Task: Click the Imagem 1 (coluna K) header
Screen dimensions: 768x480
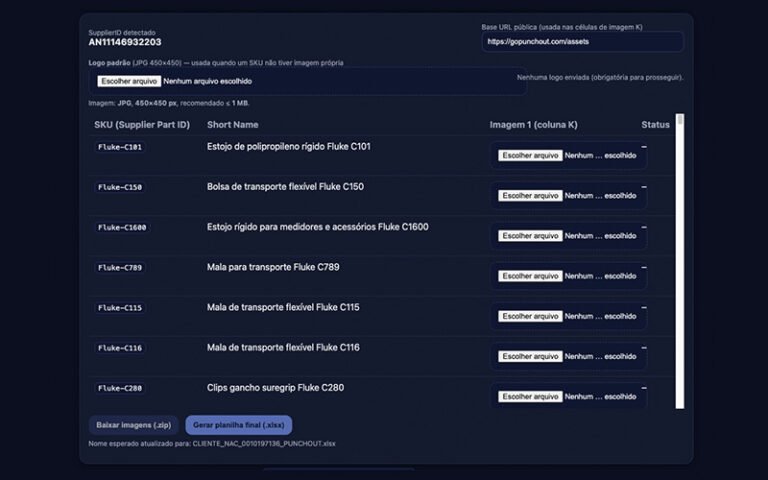Action: click(x=533, y=125)
